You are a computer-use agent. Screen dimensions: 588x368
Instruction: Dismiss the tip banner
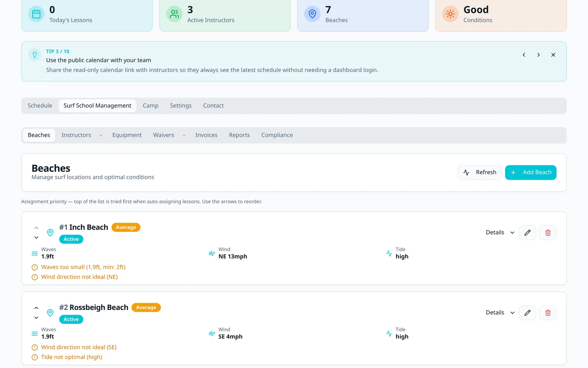coord(553,55)
